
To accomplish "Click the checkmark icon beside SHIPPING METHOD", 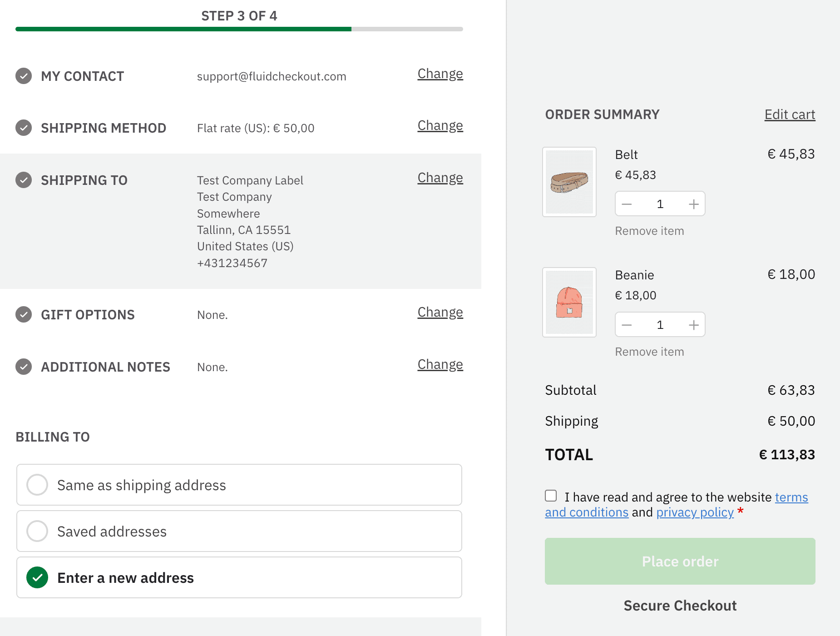I will [23, 128].
